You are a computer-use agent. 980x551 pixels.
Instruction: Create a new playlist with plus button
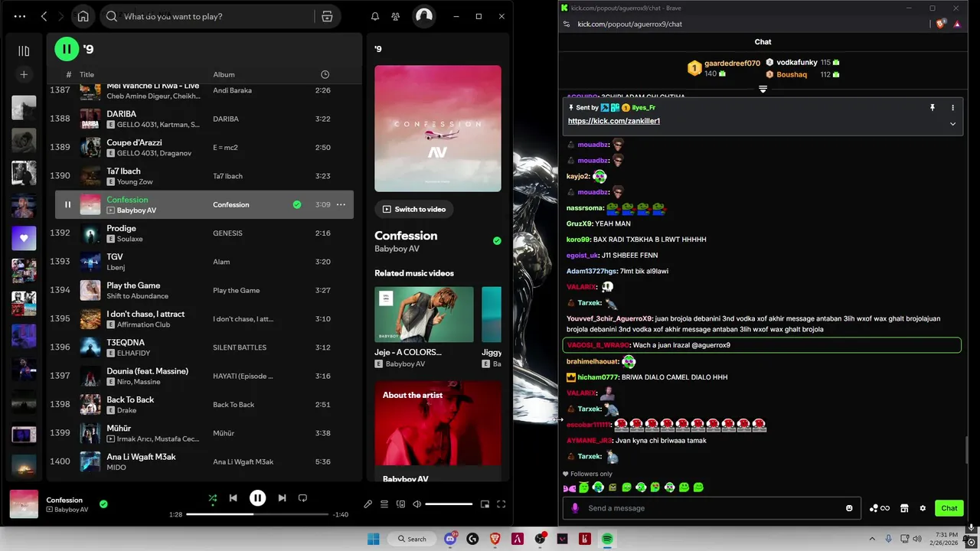pos(24,74)
